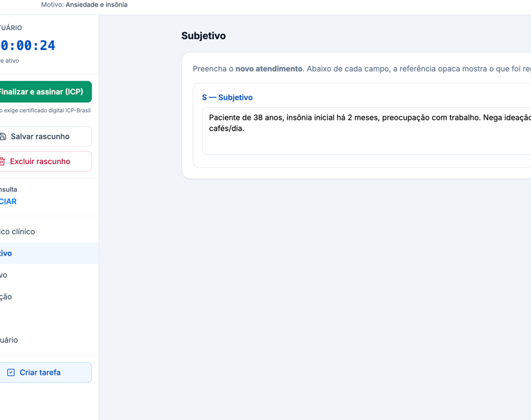The height and width of the screenshot is (420, 531).
Task: Click the 0:00:24 timer display
Action: [28, 46]
